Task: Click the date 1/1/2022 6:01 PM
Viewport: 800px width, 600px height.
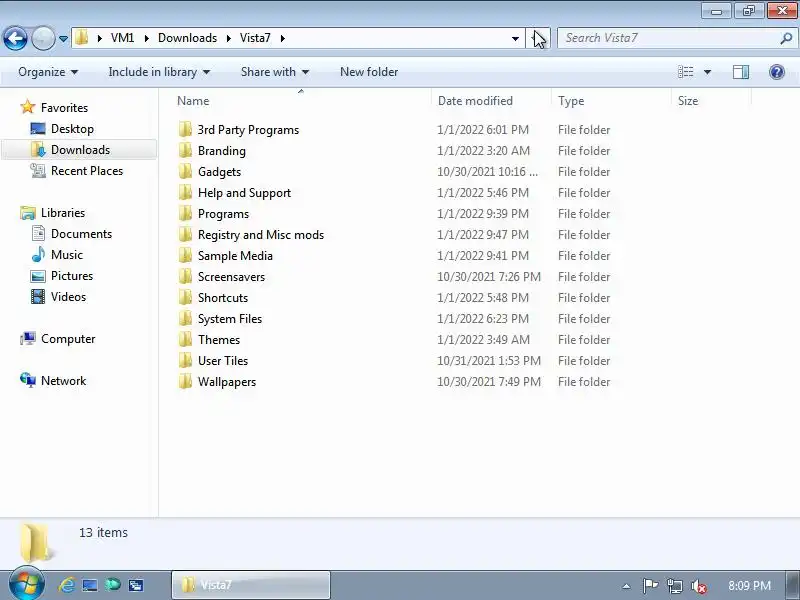Action: point(483,130)
